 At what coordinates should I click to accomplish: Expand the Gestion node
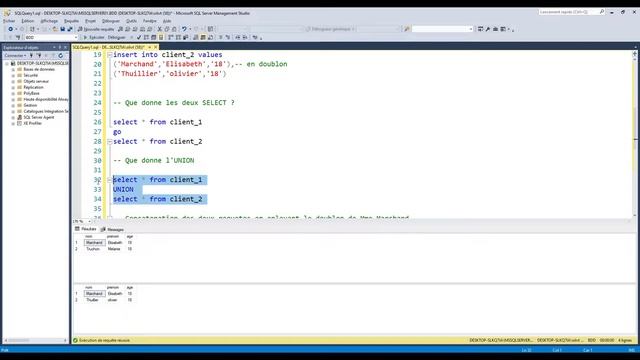(x=13, y=105)
